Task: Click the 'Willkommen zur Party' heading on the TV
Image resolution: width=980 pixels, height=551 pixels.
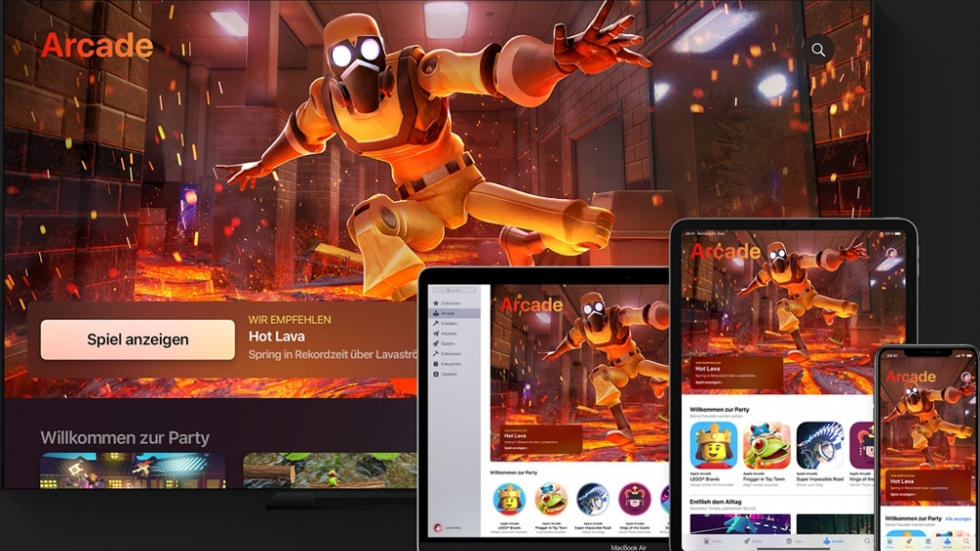Action: click(125, 438)
